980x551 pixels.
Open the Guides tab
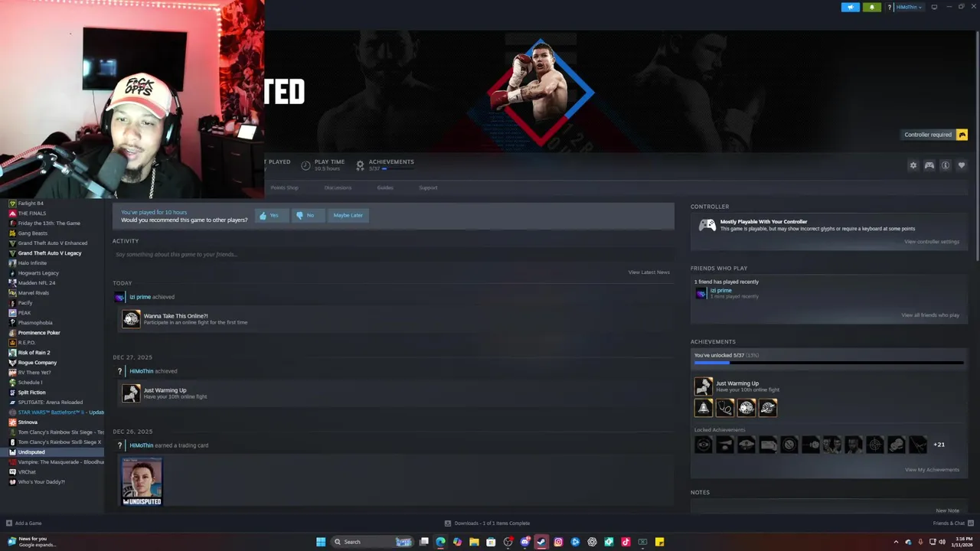[385, 187]
